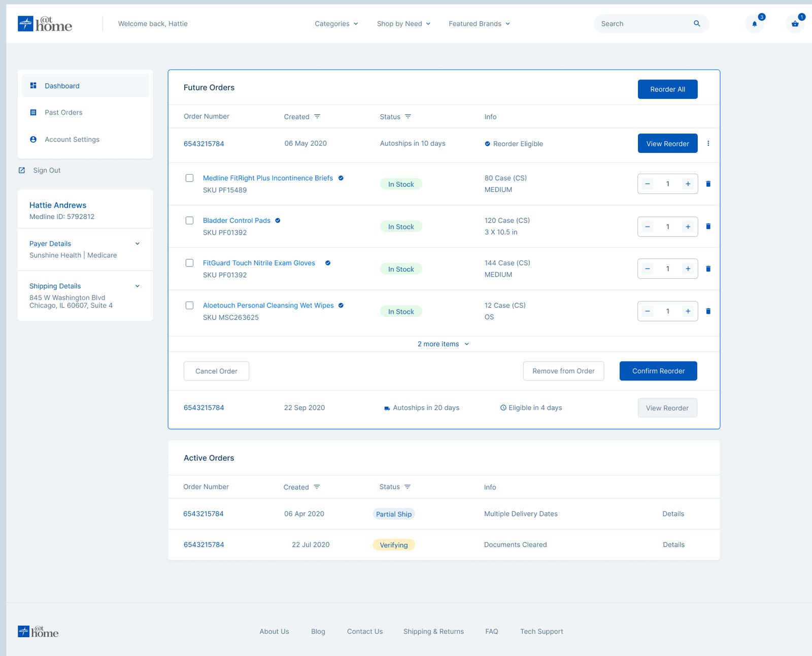Open the Contact Us footer link
Viewport: 812px width, 656px height.
[x=365, y=631]
